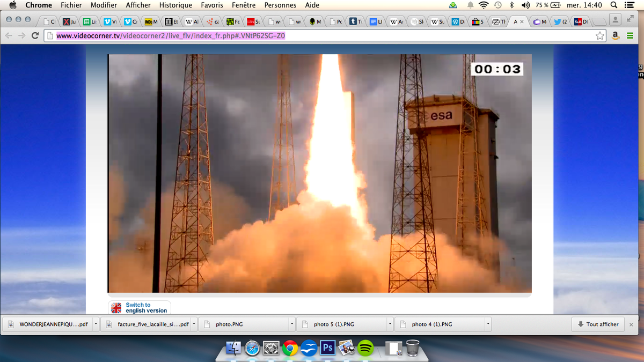Open Notification Center list icon
Image resolution: width=644 pixels, height=362 pixels.
point(630,5)
